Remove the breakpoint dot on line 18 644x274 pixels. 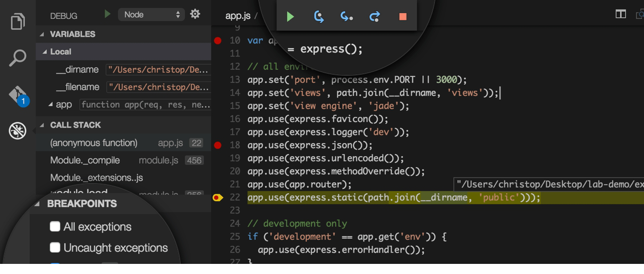pos(218,146)
